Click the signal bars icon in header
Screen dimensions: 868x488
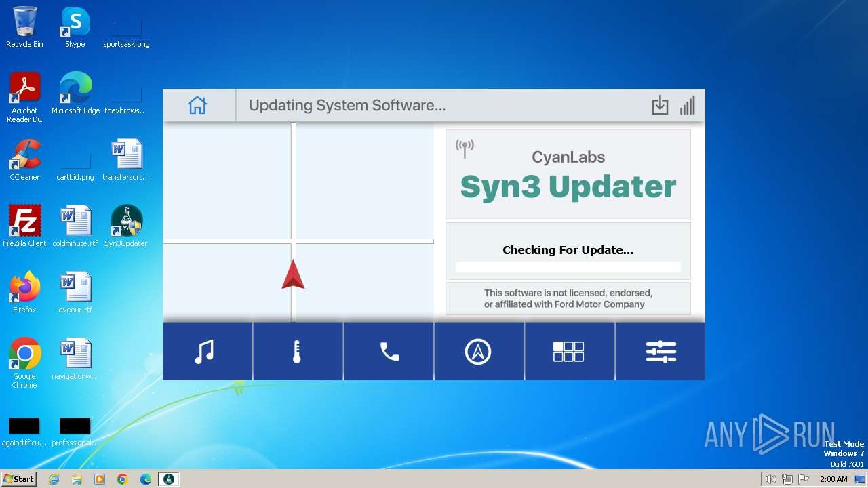[x=687, y=106]
